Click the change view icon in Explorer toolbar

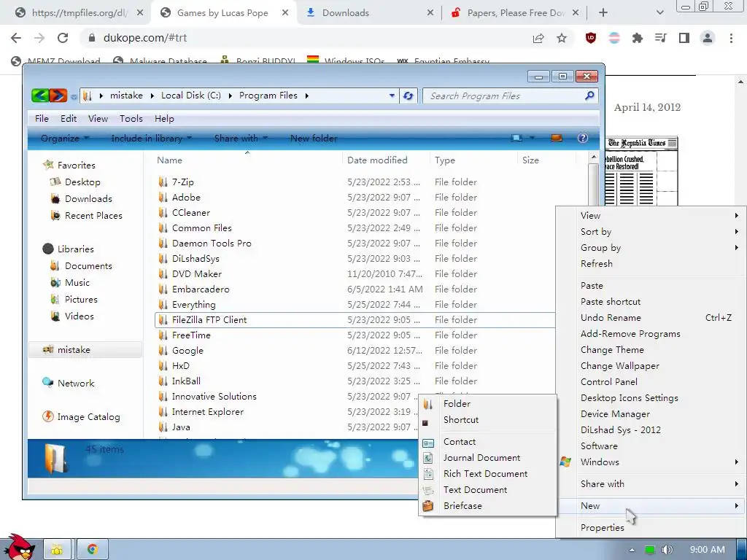pos(516,138)
